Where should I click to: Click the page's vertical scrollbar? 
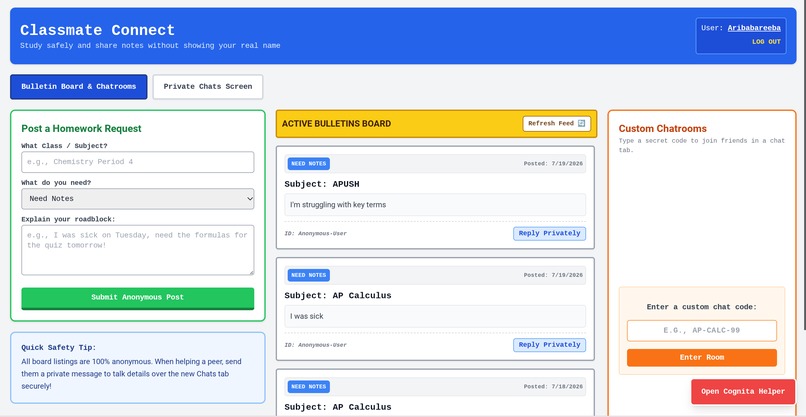(804, 165)
